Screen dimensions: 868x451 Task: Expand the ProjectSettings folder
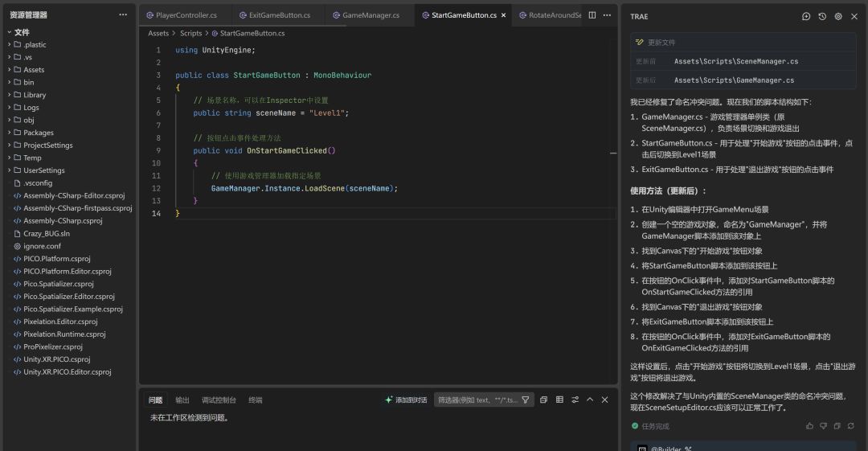coord(47,146)
